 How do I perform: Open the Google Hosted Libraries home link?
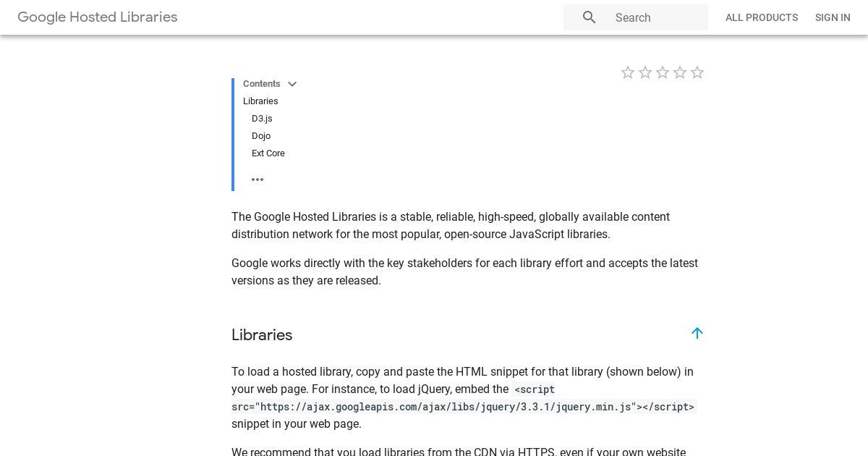98,17
